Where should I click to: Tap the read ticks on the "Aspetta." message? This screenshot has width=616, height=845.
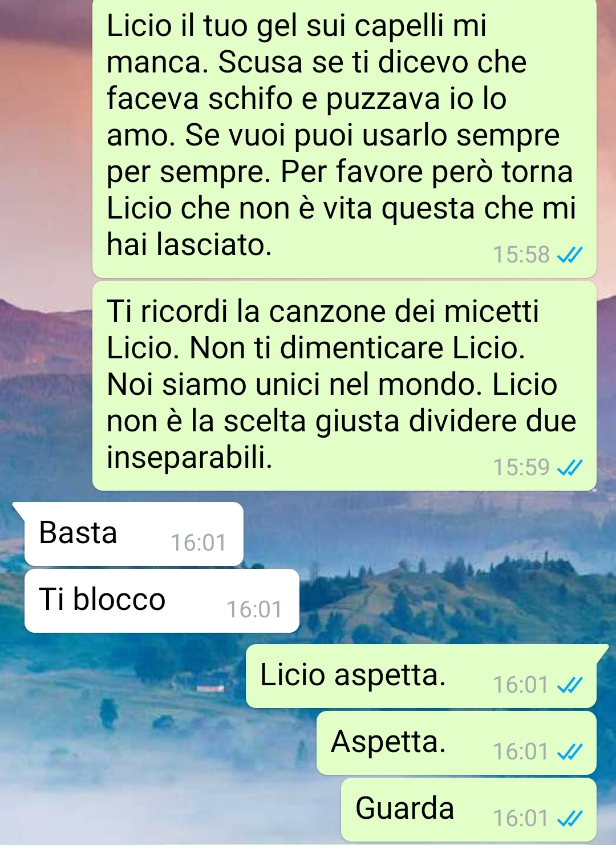569,752
